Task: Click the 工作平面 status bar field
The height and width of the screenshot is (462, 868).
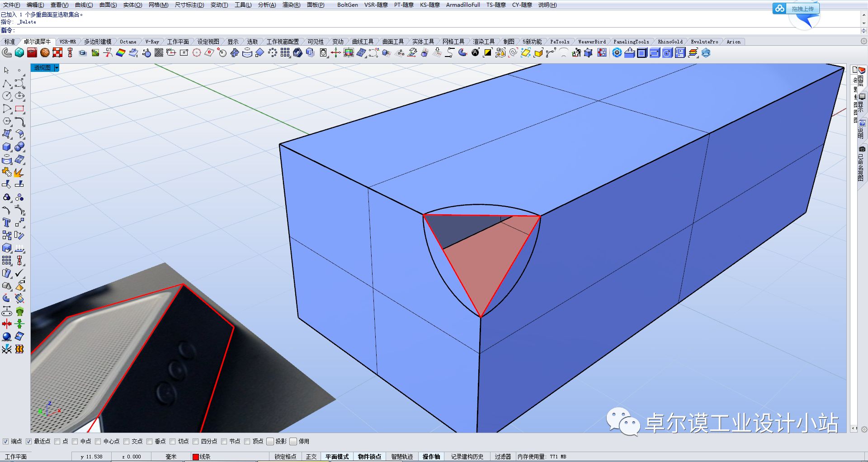Action: coord(36,457)
